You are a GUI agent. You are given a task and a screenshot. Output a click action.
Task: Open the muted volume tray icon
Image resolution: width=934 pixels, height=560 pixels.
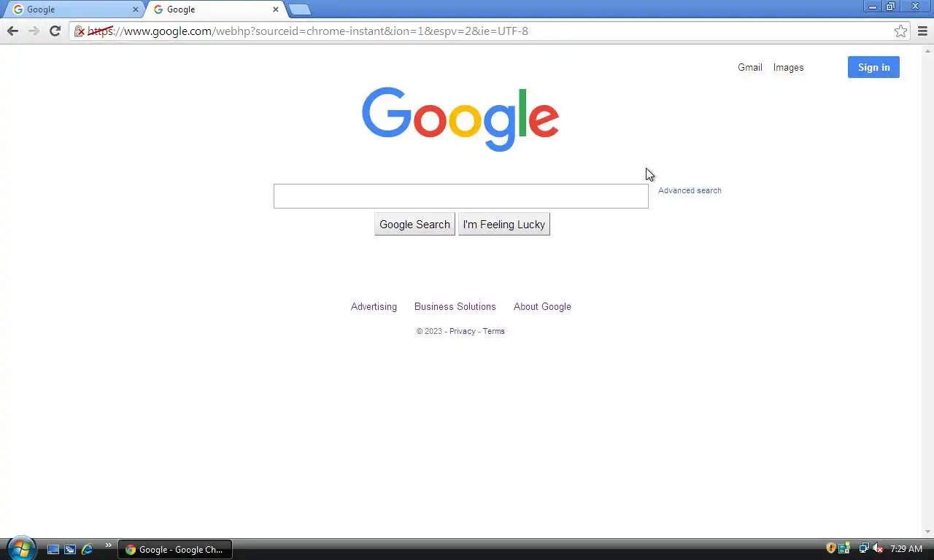coord(878,548)
